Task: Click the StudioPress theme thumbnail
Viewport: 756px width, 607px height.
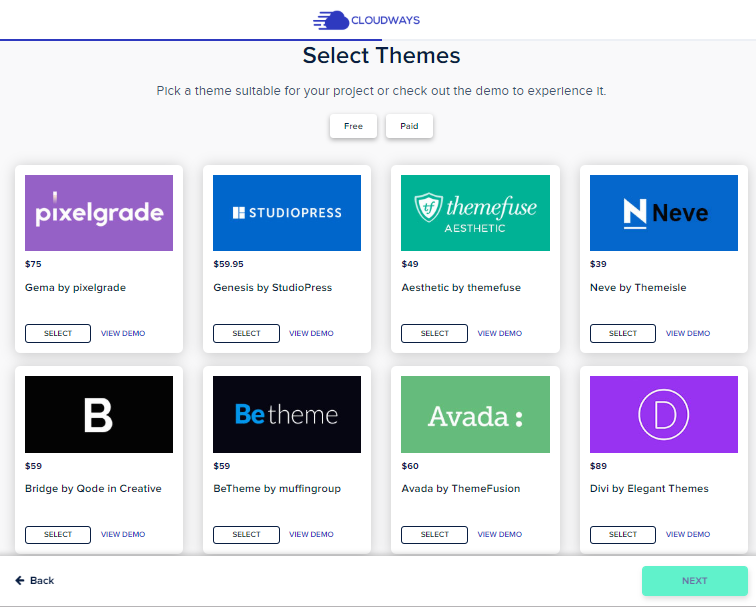Action: click(x=287, y=213)
